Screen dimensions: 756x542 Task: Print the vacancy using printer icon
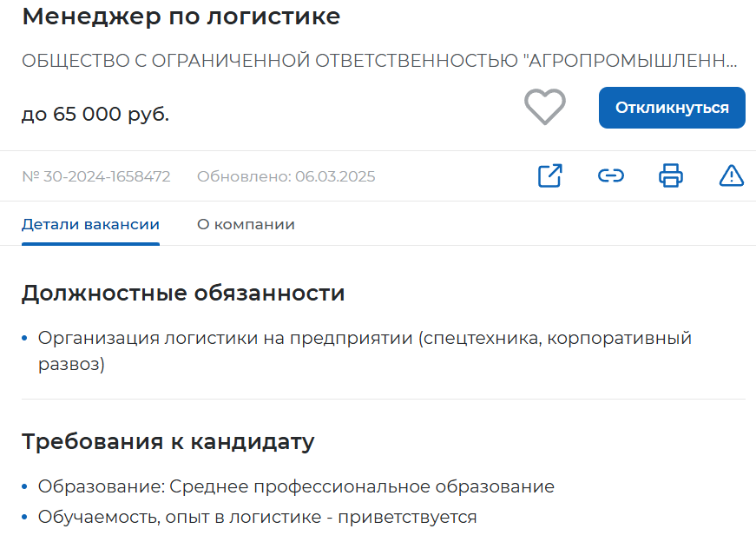(671, 175)
